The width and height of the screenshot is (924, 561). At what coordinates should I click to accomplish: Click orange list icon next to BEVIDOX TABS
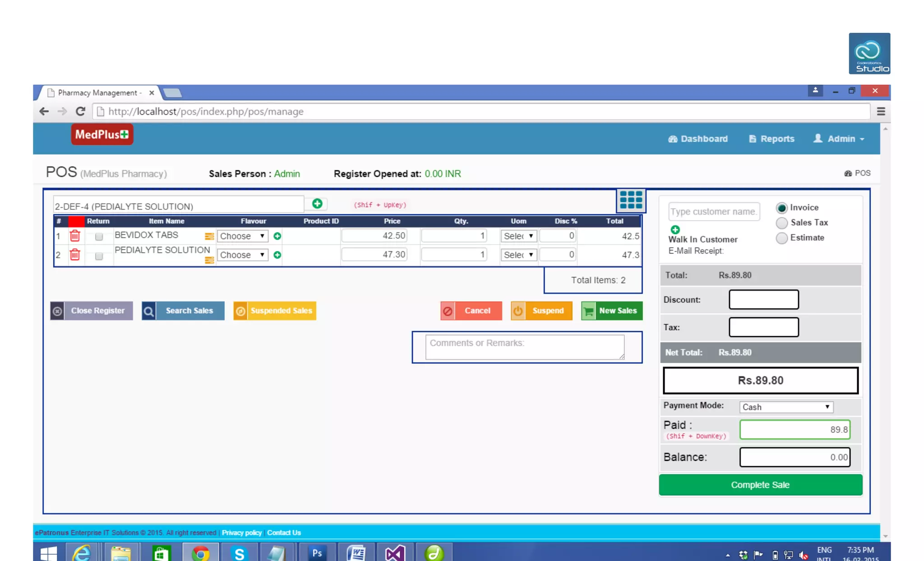209,236
